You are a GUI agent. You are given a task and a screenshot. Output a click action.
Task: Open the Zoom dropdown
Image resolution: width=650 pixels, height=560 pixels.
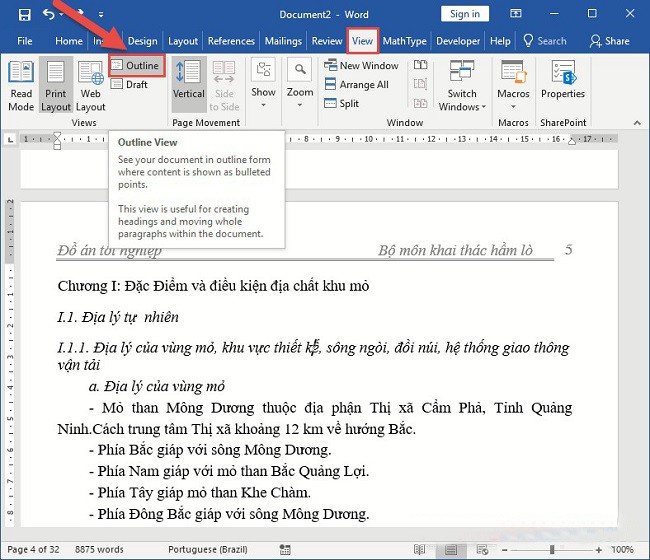300,85
